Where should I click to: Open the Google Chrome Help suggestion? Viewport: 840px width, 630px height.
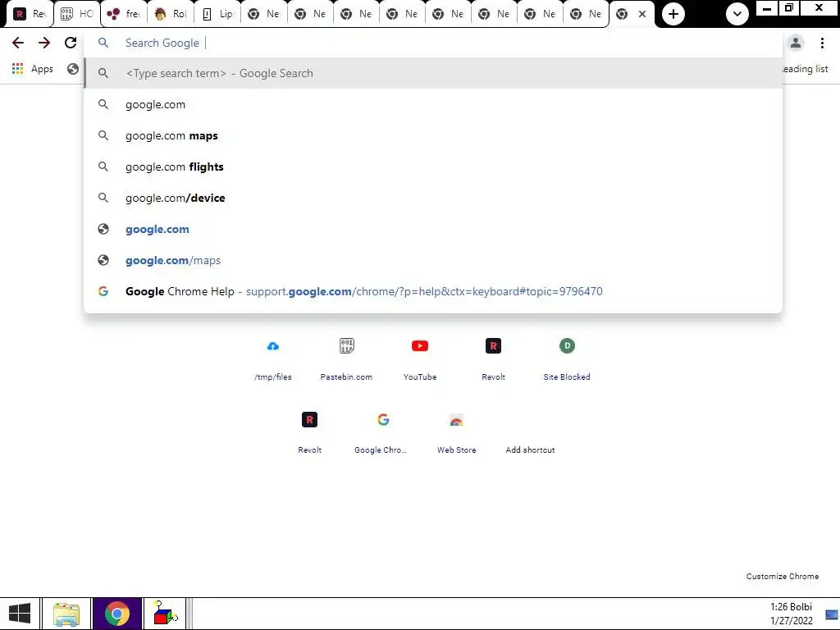[433, 291]
